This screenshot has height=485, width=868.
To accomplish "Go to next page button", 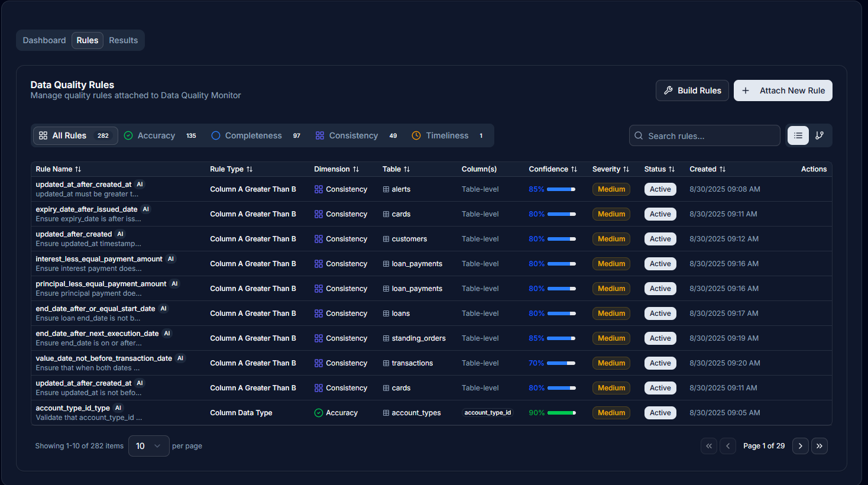I will (801, 446).
